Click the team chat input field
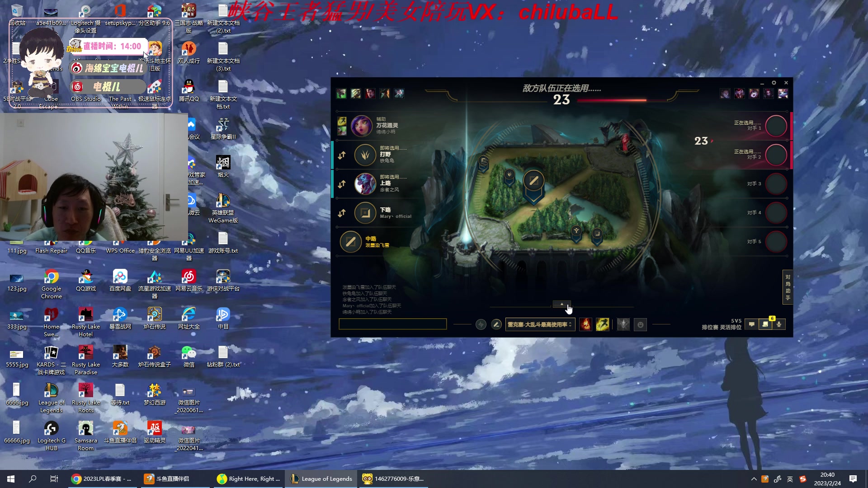868x488 pixels. point(392,324)
